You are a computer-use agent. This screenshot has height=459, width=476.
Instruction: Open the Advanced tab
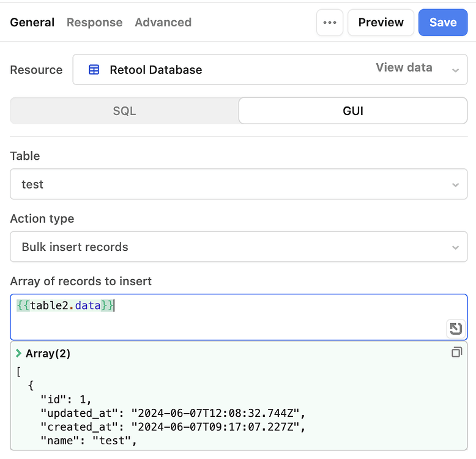pos(163,23)
